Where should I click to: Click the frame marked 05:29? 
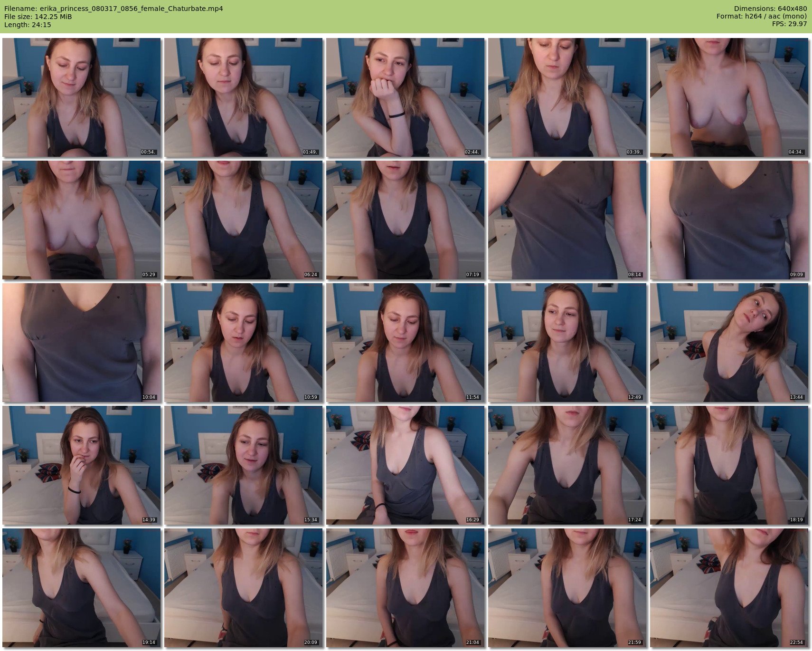[x=82, y=220]
